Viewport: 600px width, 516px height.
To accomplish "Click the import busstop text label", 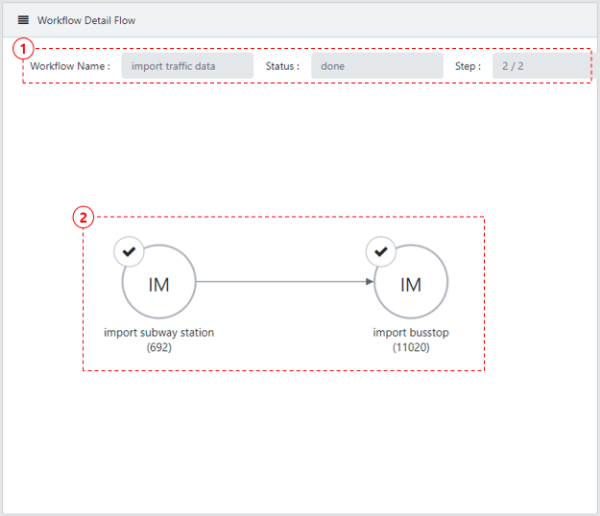I will [x=410, y=333].
